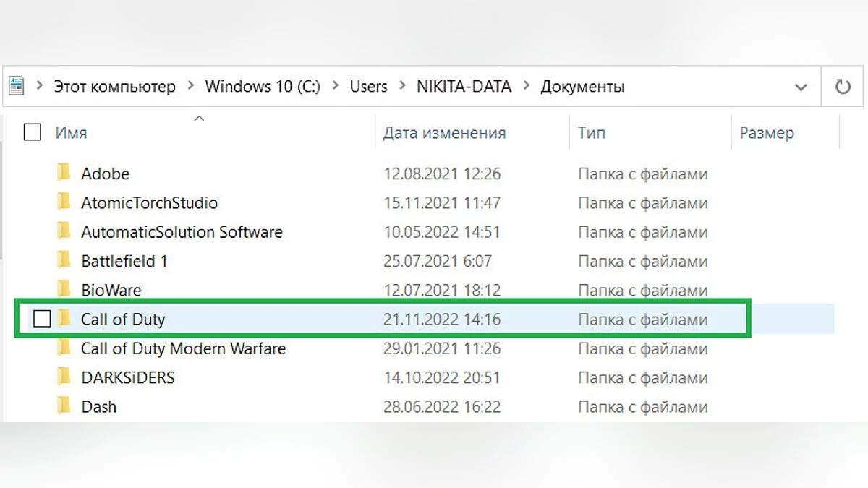The height and width of the screenshot is (488, 868).
Task: Sort files by Тип column header
Action: [x=592, y=133]
